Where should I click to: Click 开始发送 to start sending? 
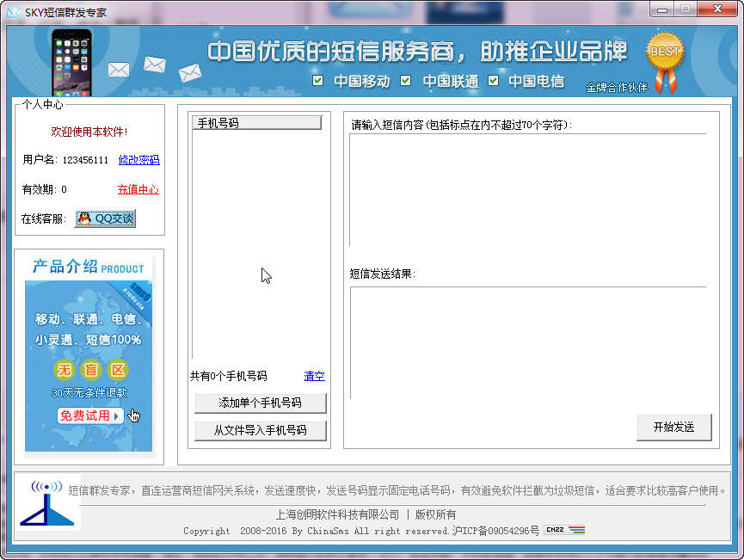[674, 428]
